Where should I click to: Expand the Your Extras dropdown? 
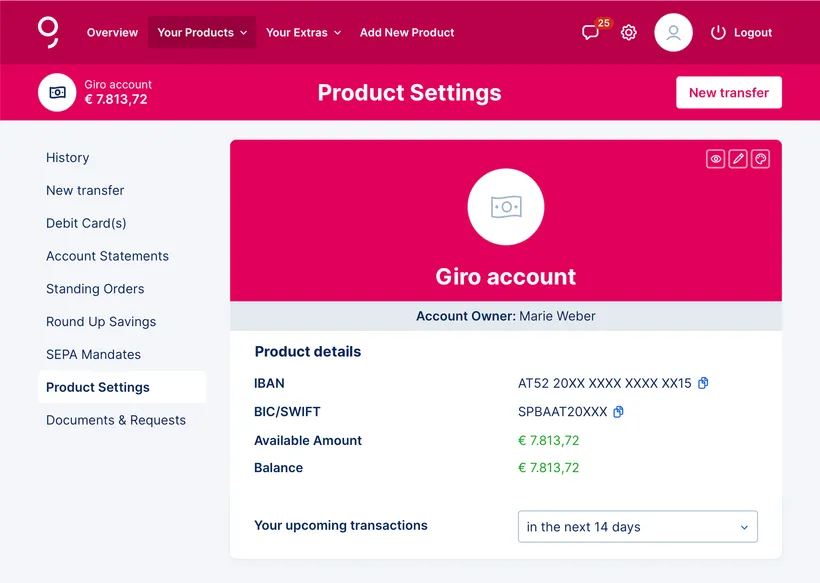[x=303, y=32]
